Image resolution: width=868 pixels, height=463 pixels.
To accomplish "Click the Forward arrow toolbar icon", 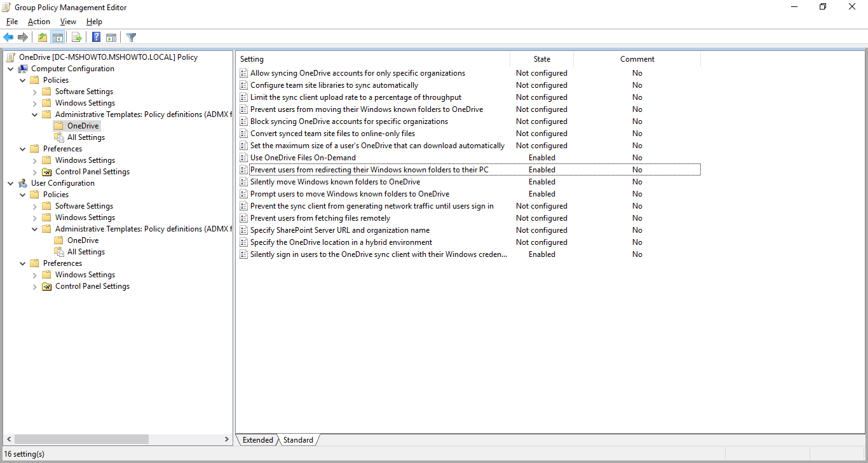I will [23, 38].
